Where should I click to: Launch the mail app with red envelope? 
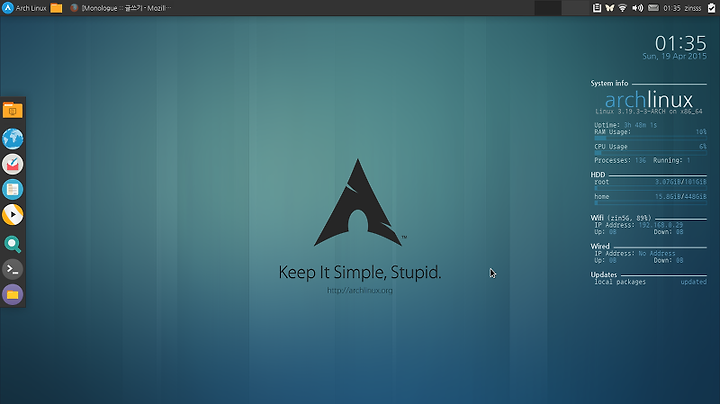pyautogui.click(x=12, y=164)
